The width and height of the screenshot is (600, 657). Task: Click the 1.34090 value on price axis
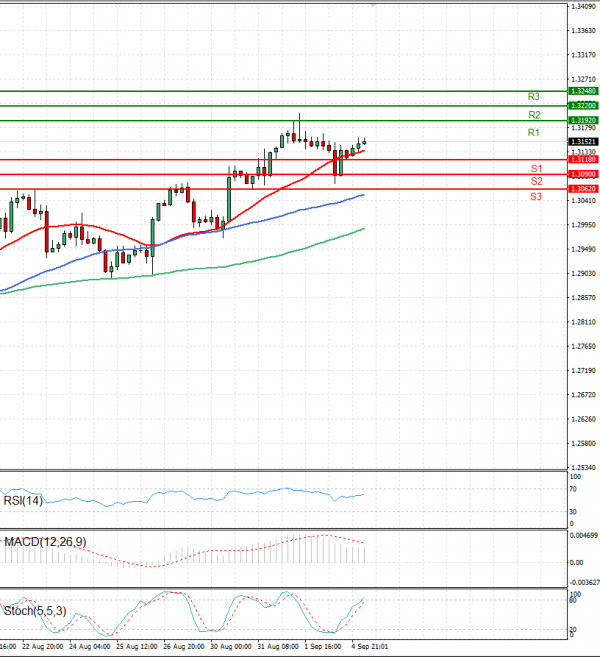click(x=582, y=6)
